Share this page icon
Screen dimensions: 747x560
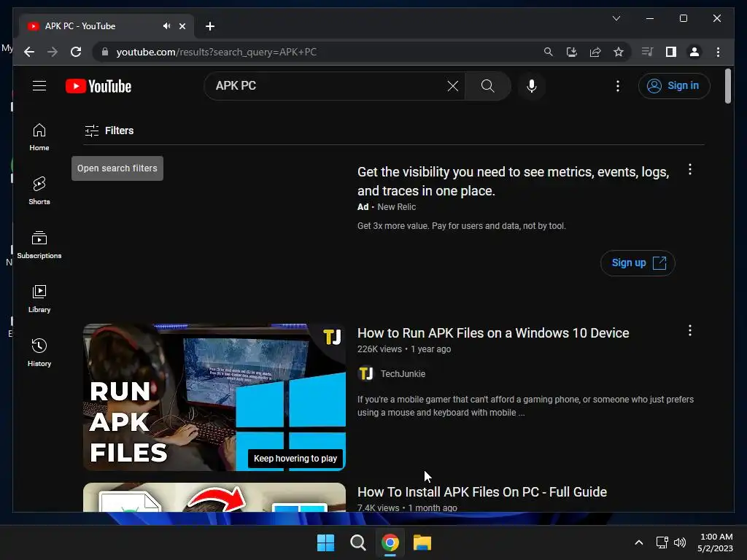coord(595,52)
